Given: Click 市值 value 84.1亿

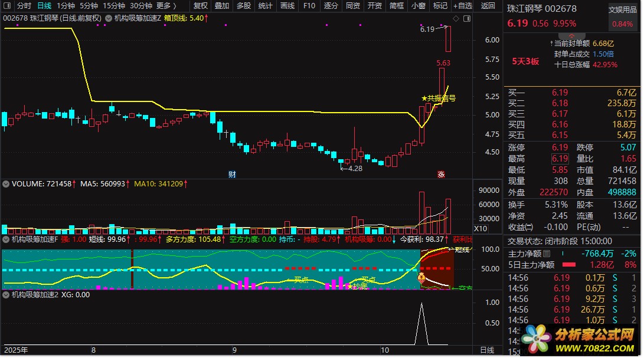Looking at the screenshot, I should 625,169.
